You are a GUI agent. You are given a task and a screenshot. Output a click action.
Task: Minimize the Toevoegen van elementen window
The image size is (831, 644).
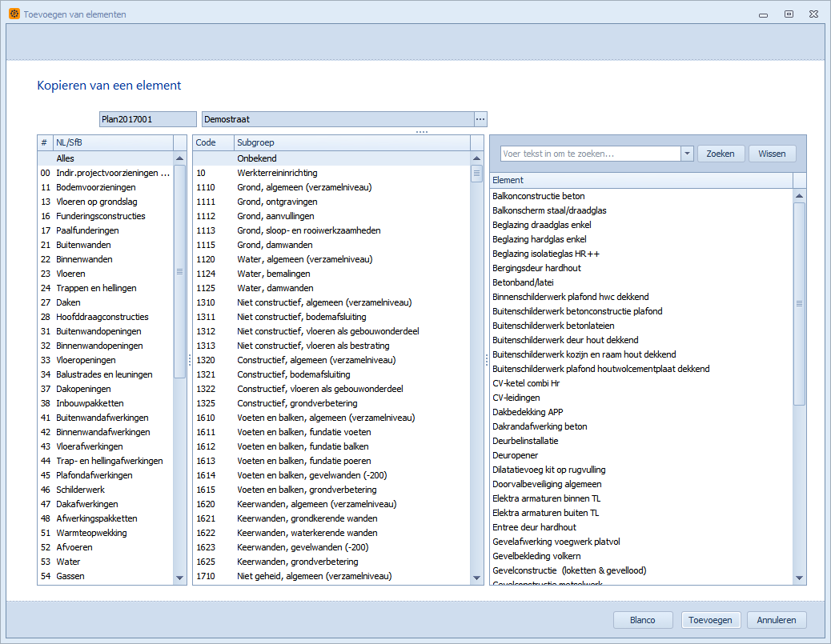click(763, 15)
